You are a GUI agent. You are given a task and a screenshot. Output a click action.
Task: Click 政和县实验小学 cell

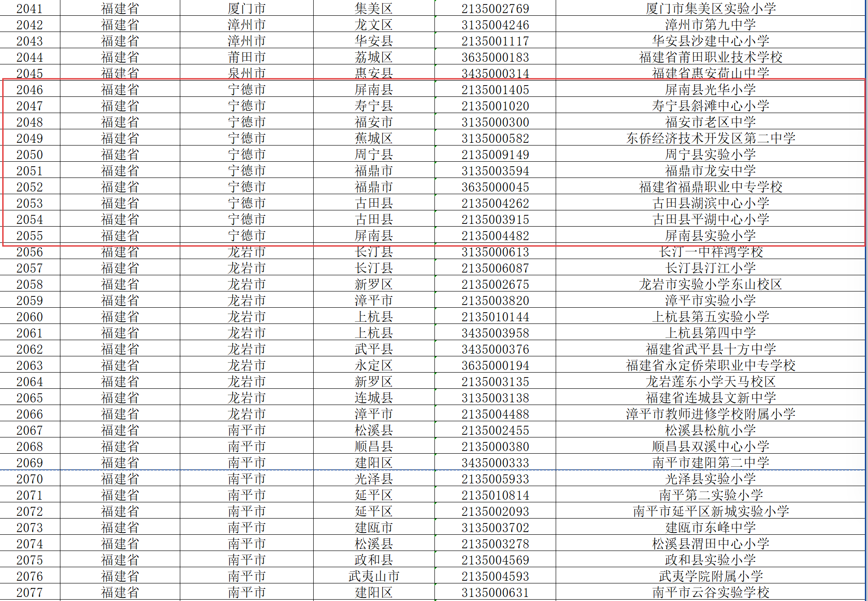[x=710, y=560]
